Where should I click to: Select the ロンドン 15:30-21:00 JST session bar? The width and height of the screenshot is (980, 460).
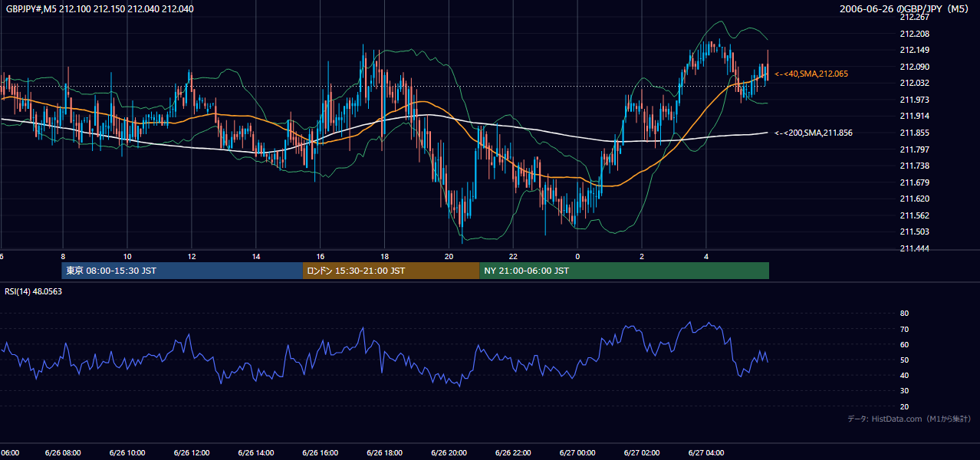point(391,271)
